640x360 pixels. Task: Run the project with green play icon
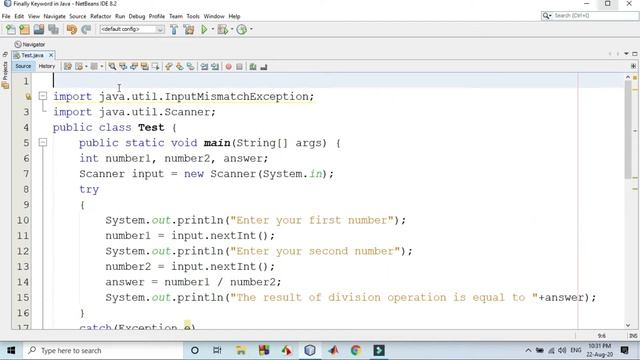(204, 29)
